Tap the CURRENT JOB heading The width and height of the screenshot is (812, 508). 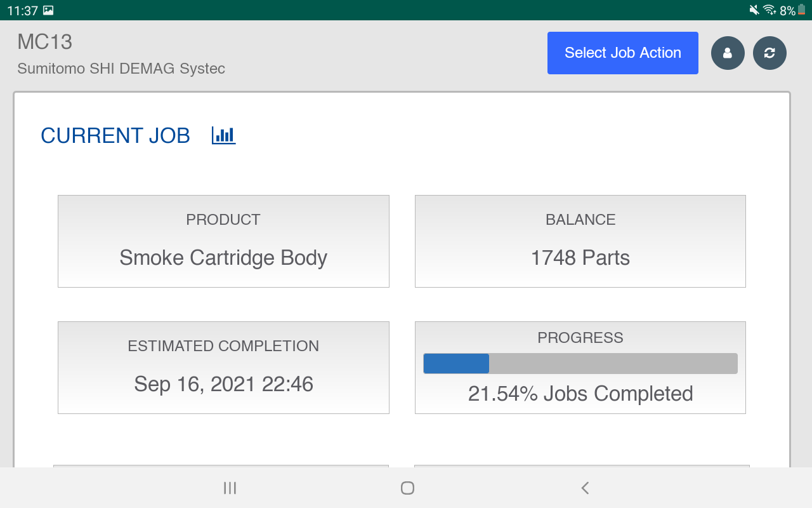pyautogui.click(x=115, y=136)
